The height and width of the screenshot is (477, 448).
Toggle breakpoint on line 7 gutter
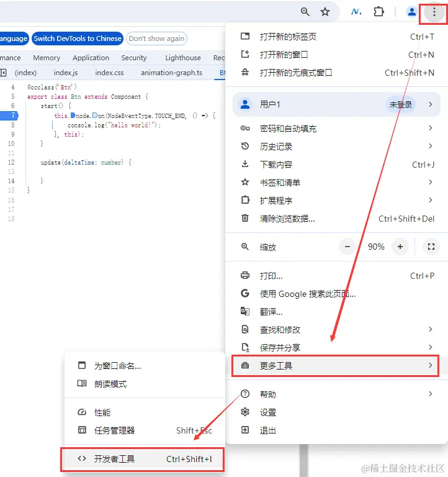(x=9, y=116)
